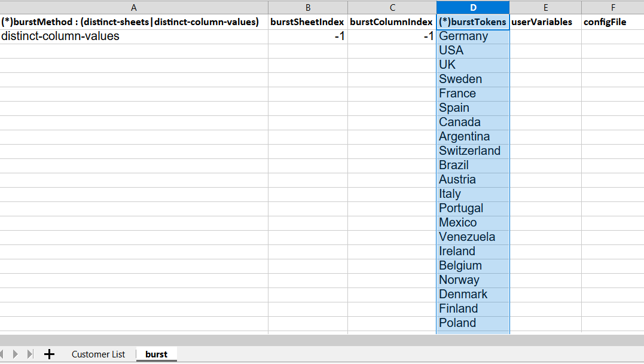This screenshot has width=644, height=364.
Task: Select the Ireland cell
Action: coord(473,252)
